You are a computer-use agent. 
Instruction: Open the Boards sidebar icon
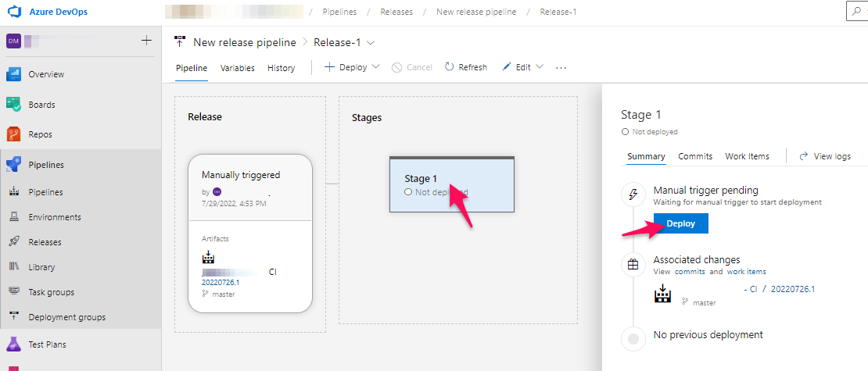13,105
